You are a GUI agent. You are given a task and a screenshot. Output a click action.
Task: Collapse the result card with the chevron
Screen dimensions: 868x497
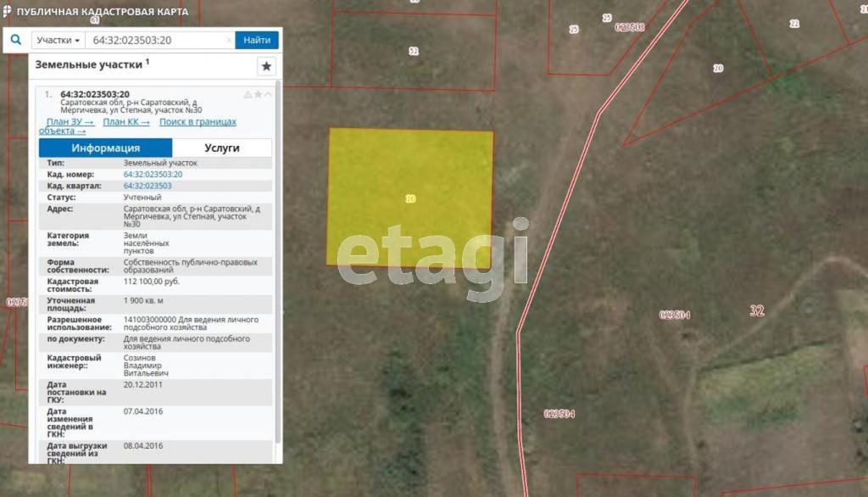268,94
